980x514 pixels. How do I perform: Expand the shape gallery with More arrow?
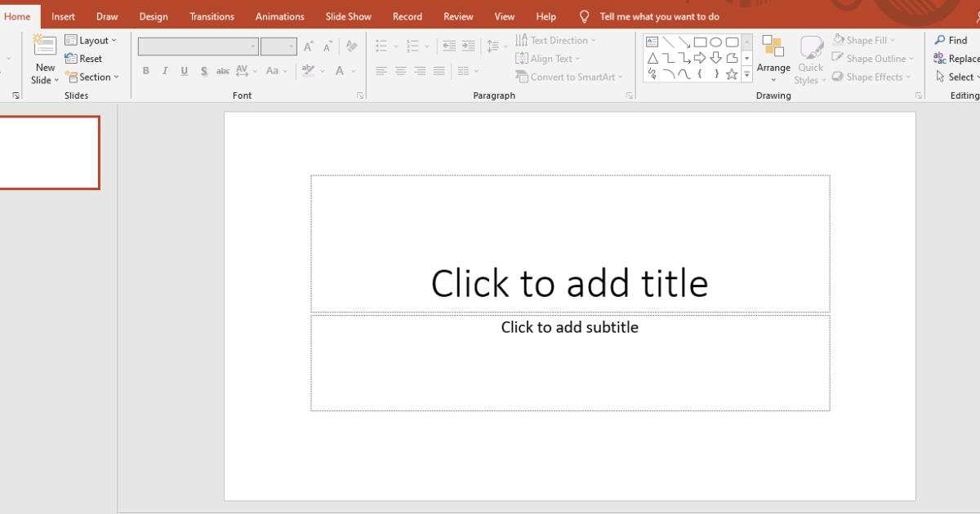tap(746, 73)
